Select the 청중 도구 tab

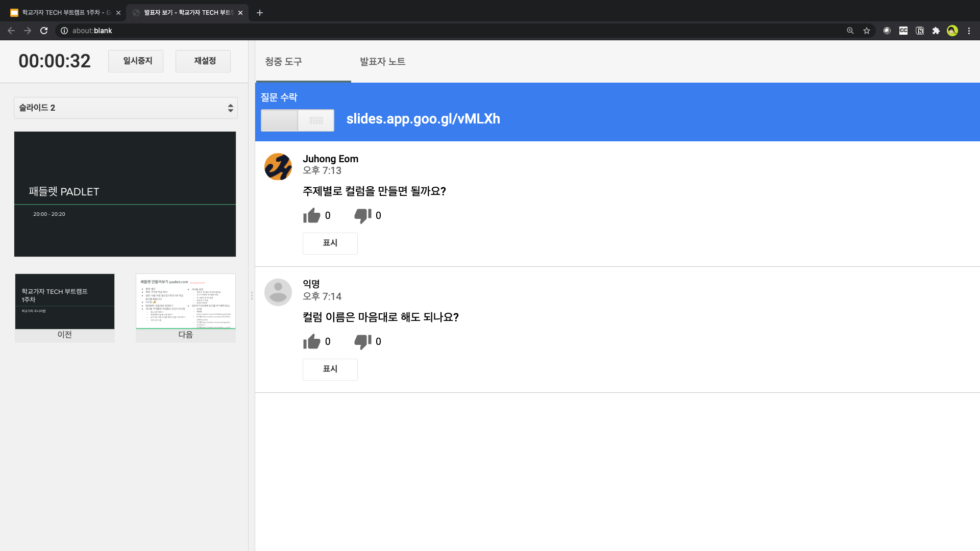click(283, 62)
